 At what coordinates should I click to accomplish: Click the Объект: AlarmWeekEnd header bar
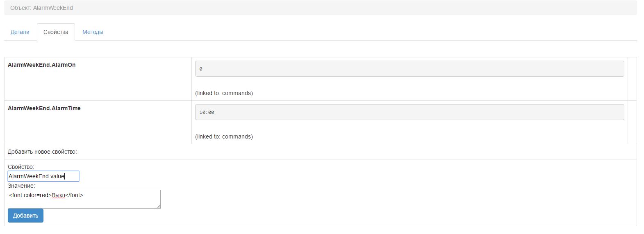tap(320, 8)
